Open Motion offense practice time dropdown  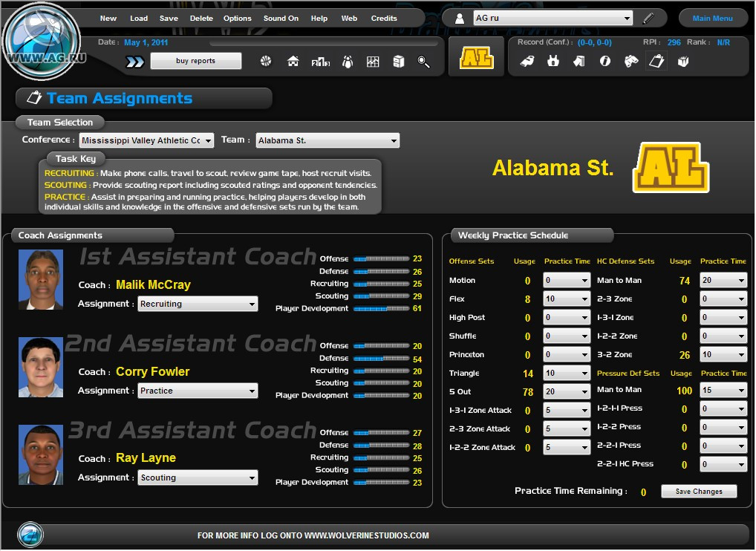click(x=567, y=280)
